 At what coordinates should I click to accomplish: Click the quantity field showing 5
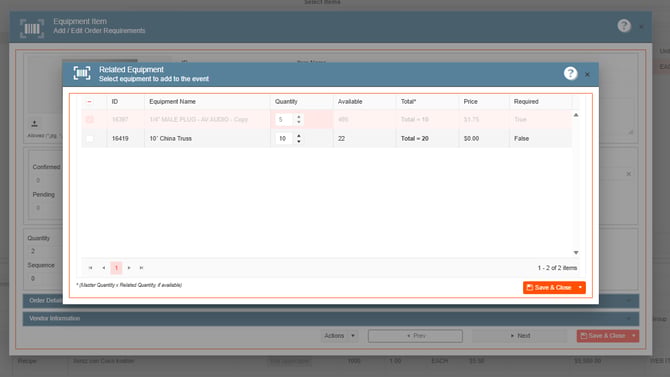tap(284, 120)
